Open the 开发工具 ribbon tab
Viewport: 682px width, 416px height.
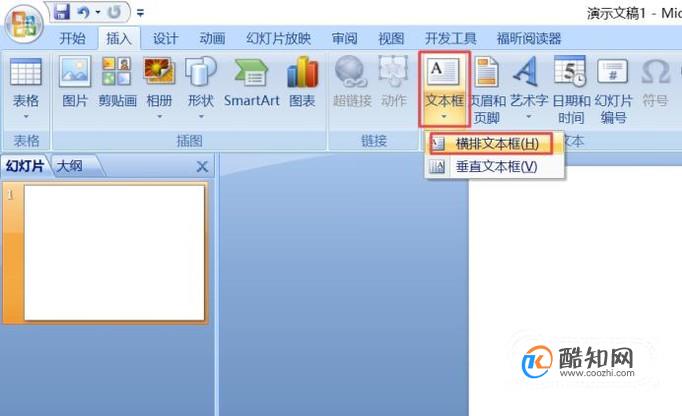[450, 38]
